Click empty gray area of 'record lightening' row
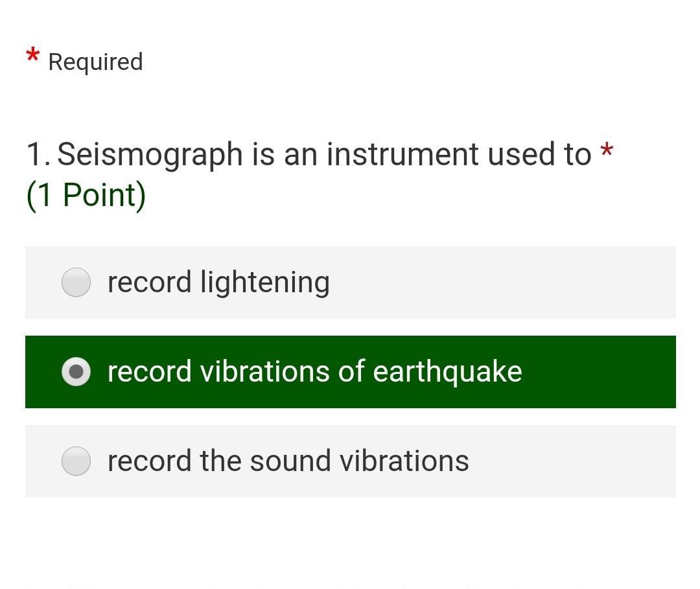Viewport: 700px width, 589px height. coord(506,283)
